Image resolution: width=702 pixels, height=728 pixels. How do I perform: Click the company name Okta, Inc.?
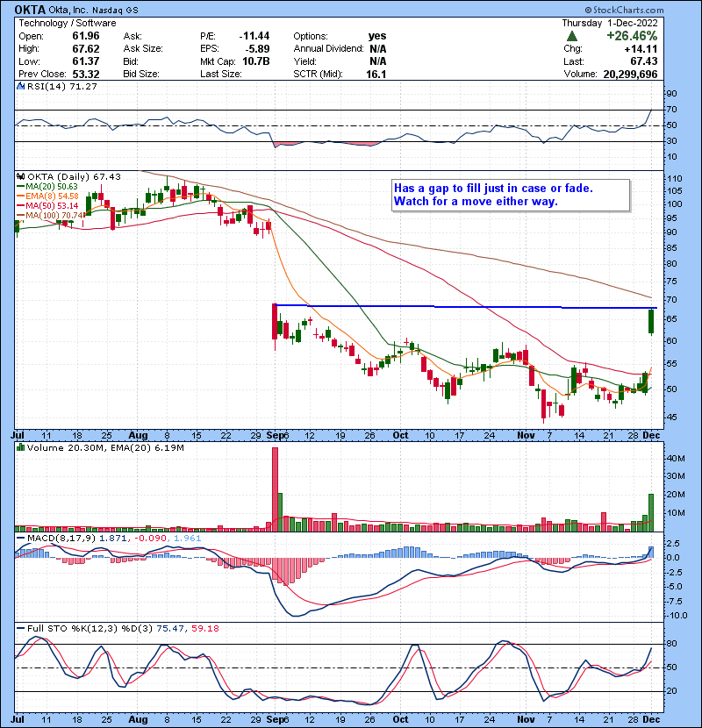tap(69, 10)
